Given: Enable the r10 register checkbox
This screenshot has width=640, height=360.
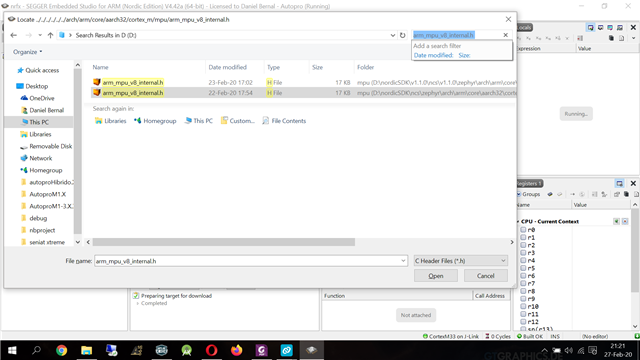Looking at the screenshot, I should click(523, 306).
